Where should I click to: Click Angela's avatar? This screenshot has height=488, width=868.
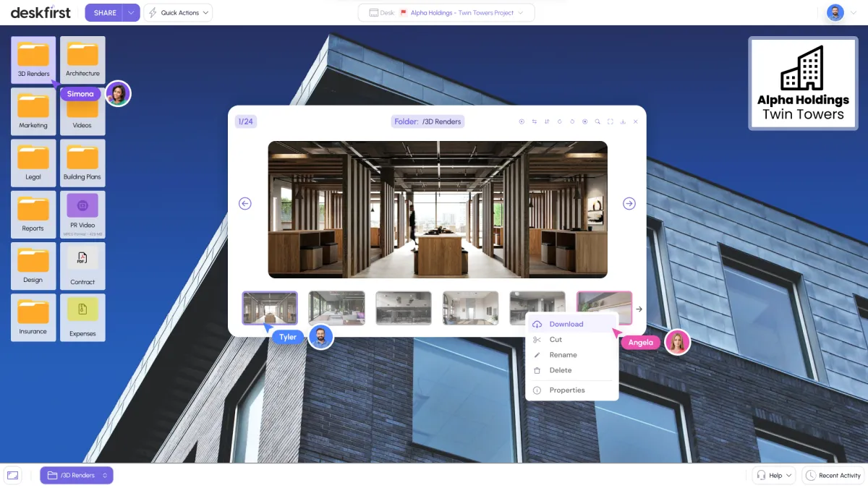[677, 342]
